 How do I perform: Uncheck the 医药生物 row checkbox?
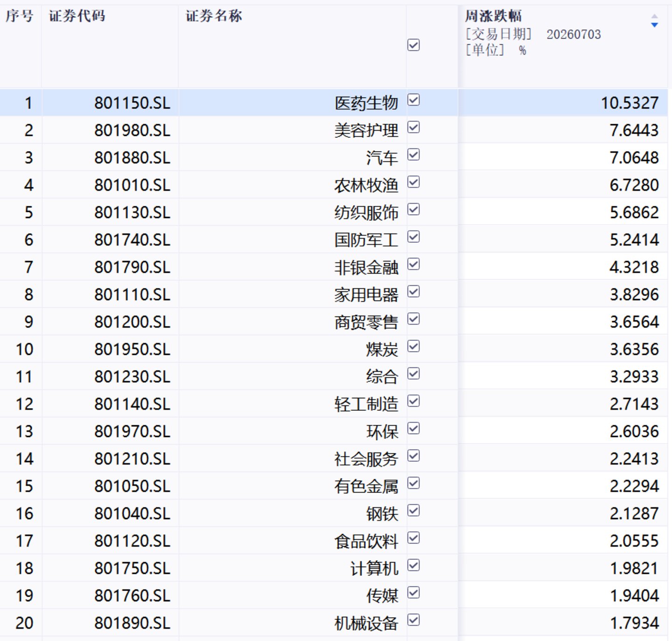(413, 100)
